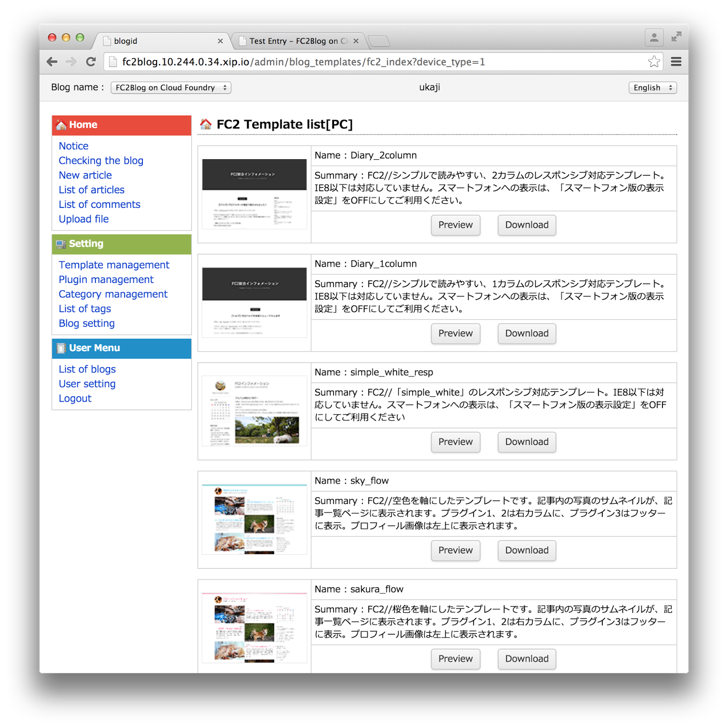The image size is (728, 728).
Task: Click the browser forward arrow
Action: [71, 62]
